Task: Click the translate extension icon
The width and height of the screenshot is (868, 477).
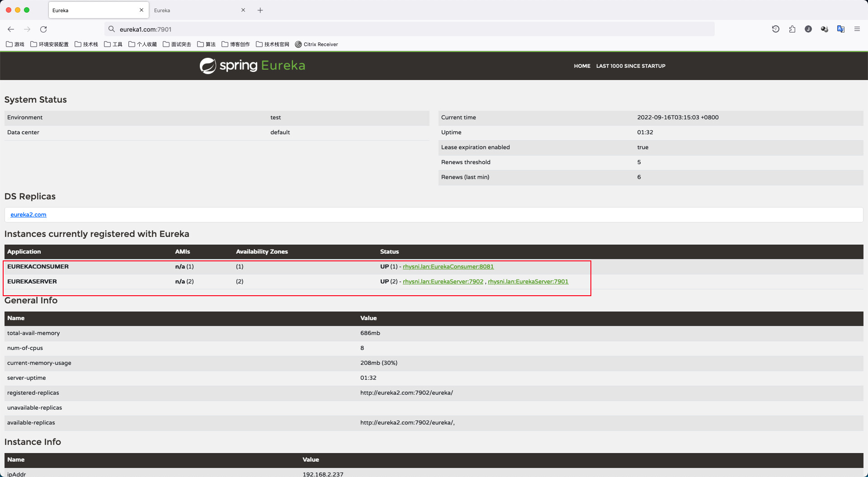Action: [841, 29]
